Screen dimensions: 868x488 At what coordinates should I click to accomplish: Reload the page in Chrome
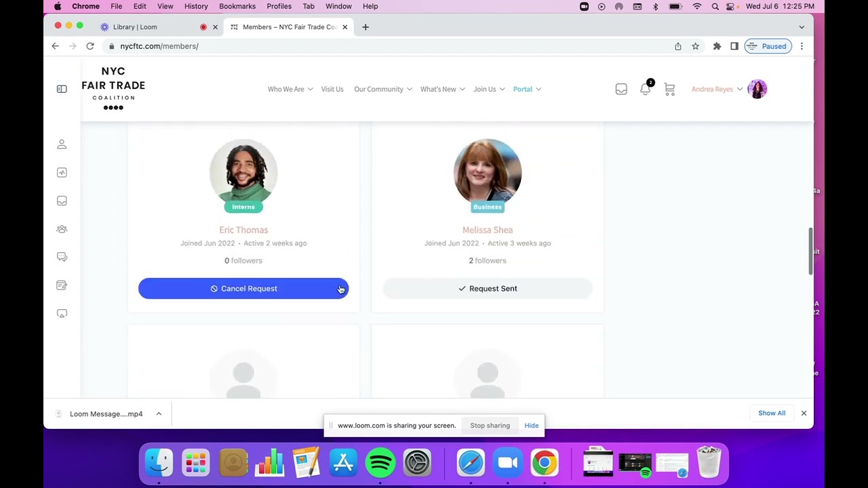(x=90, y=46)
